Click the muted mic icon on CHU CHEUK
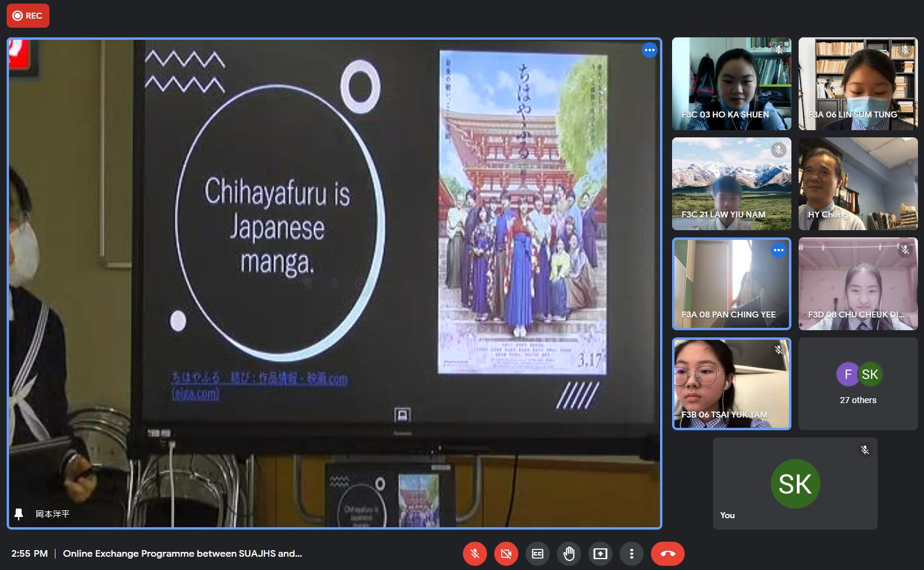 (905, 249)
